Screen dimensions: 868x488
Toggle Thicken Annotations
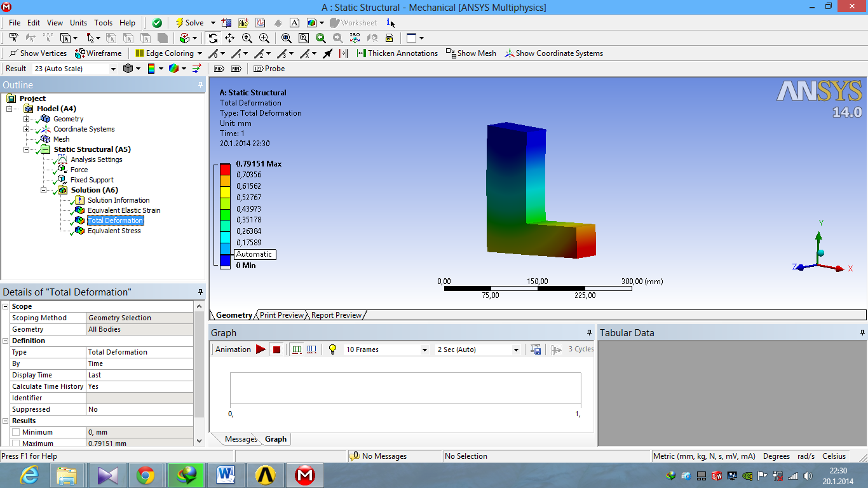[x=397, y=53]
